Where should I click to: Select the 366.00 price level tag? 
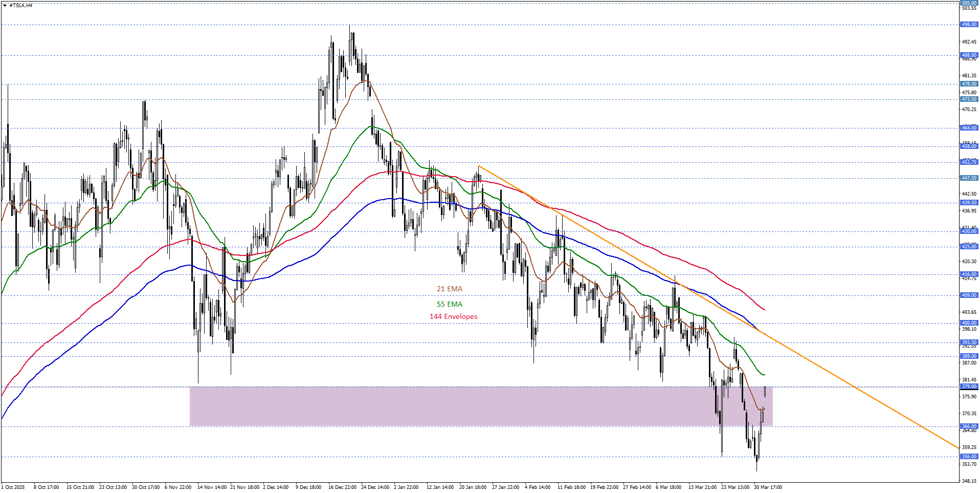click(x=969, y=426)
